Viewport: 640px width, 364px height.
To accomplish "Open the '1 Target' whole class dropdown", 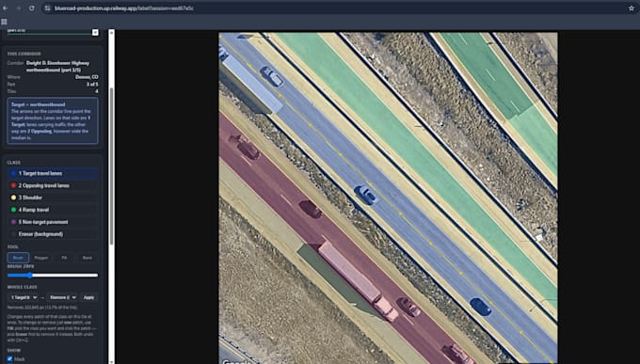I will point(24,297).
